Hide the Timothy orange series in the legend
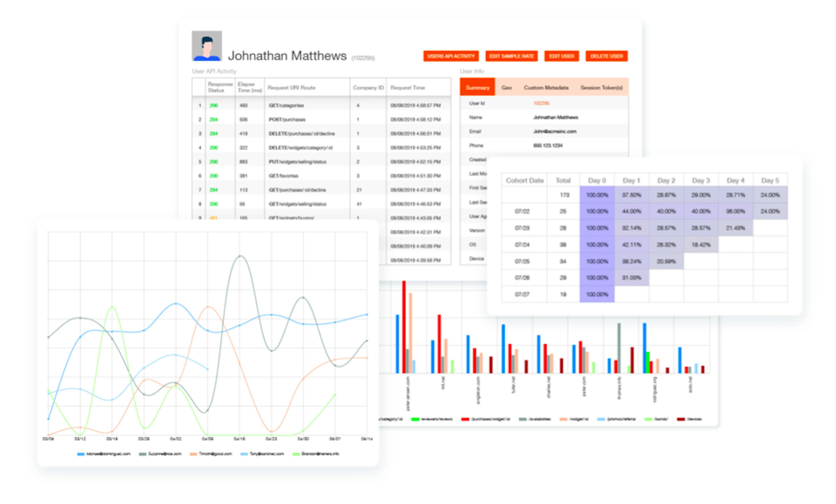The width and height of the screenshot is (836, 504). tap(193, 454)
